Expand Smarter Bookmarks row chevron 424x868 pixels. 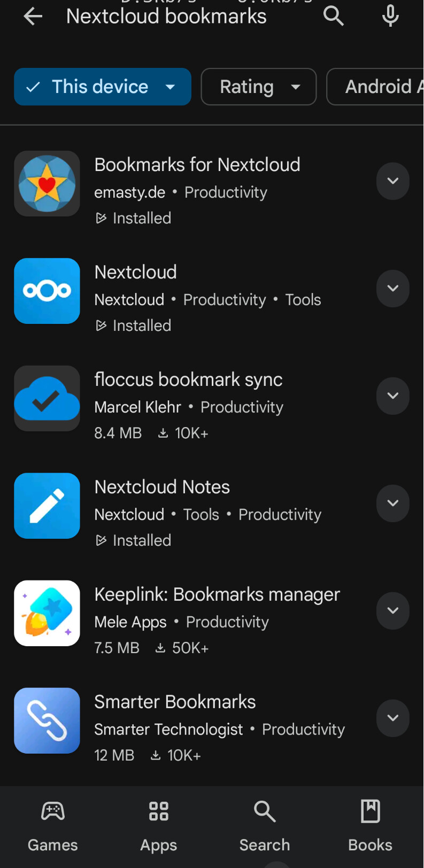tap(393, 718)
